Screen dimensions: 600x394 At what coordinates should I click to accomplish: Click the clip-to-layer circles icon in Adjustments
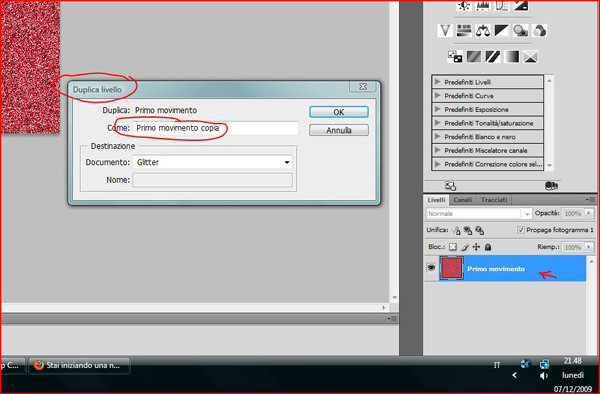tap(551, 186)
